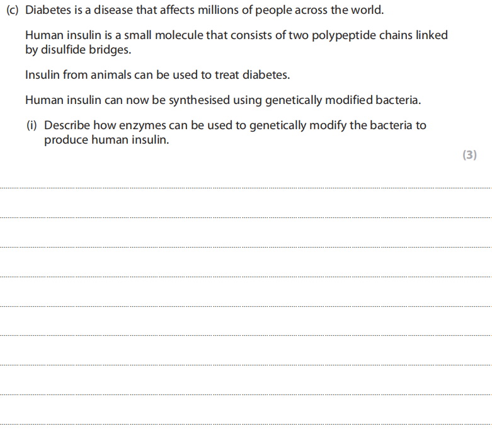Click the second dotted answer line
This screenshot has height=448, width=492.
tap(246, 217)
